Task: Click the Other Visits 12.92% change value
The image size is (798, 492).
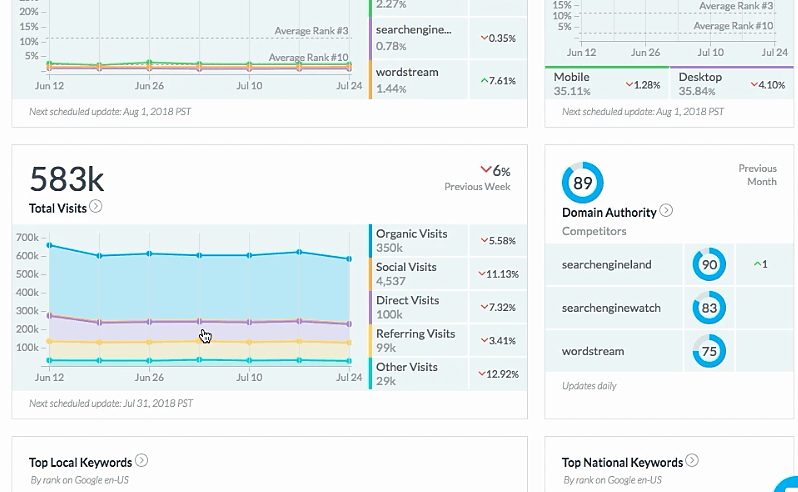Action: click(498, 374)
